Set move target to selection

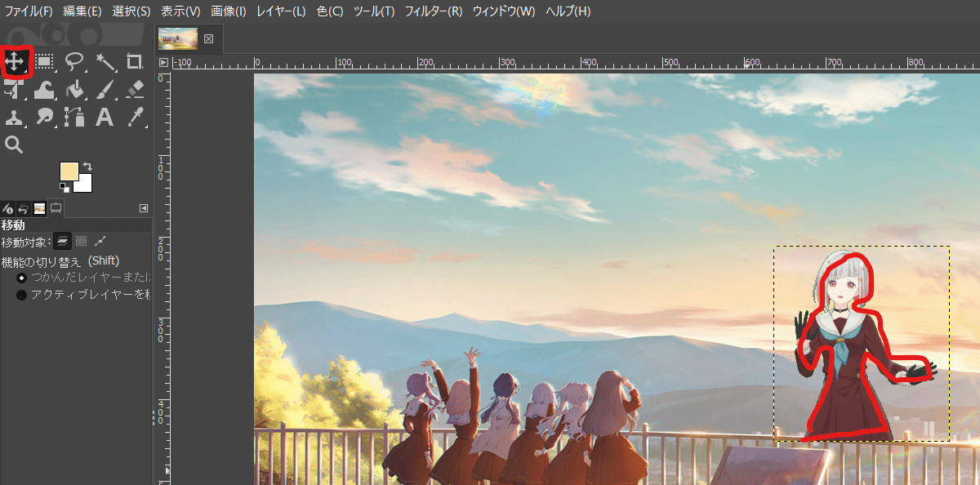point(82,241)
